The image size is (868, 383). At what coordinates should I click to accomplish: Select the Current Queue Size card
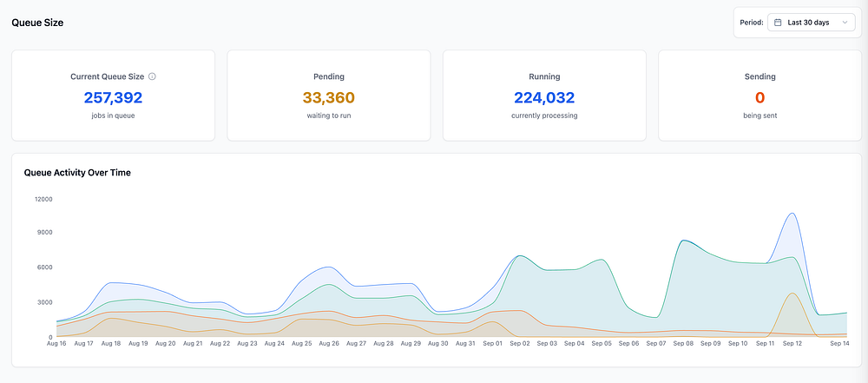coord(113,96)
